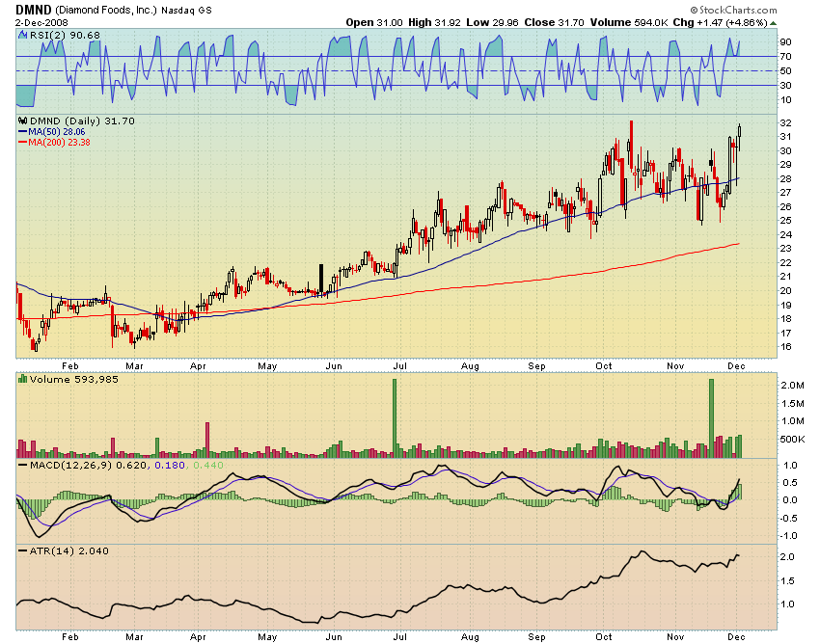Click the date "2-Dec-2008"
Viewport: 820px width, 644px height.
41,22
